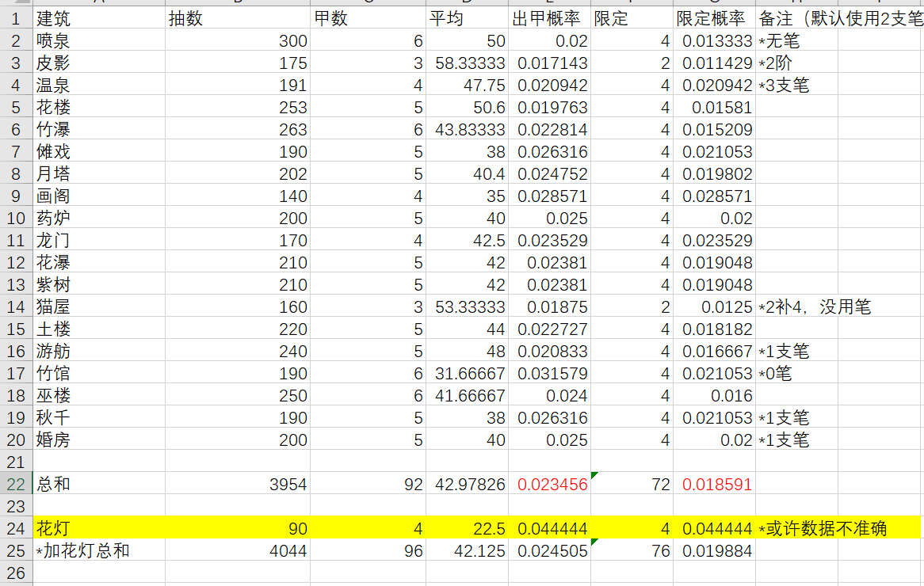Click the note '*0笔'
924x586 pixels.
click(x=776, y=374)
